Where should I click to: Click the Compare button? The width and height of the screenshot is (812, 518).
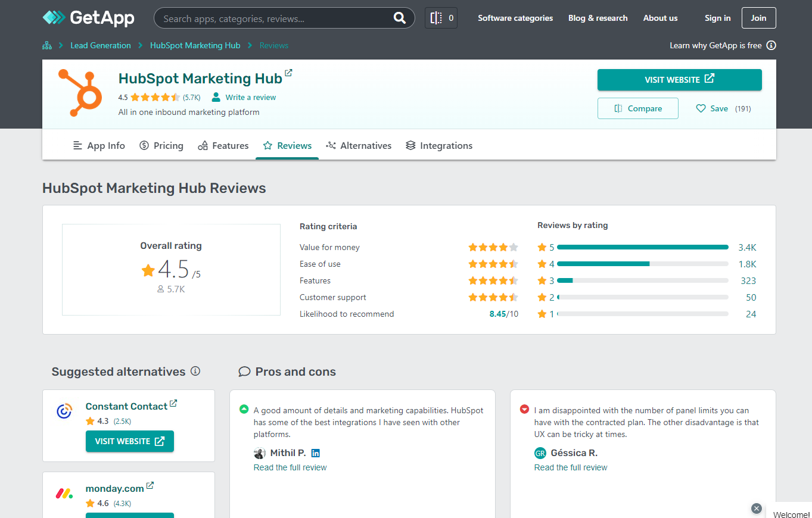coord(637,108)
